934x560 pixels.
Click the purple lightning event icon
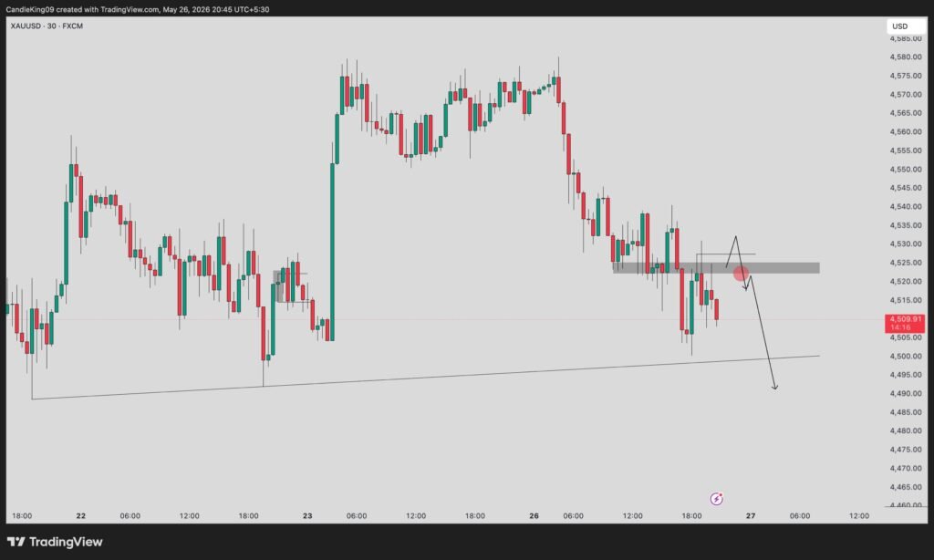(x=717, y=499)
